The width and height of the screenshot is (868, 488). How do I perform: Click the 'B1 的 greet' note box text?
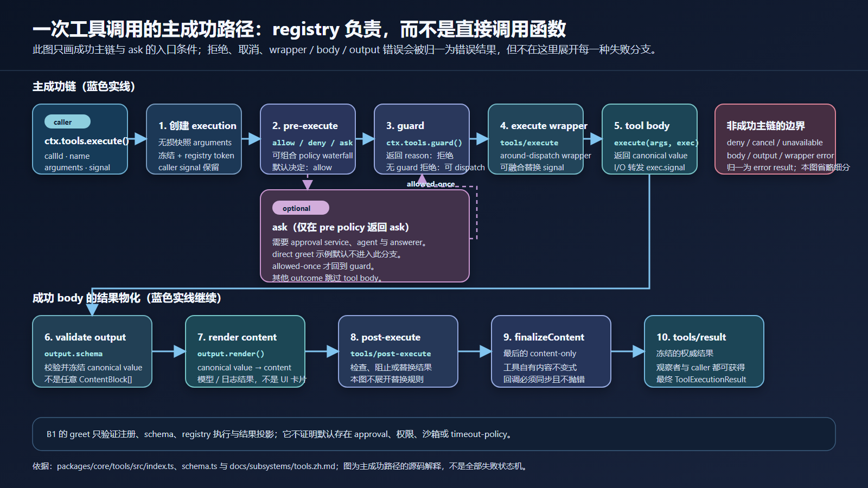279,434
